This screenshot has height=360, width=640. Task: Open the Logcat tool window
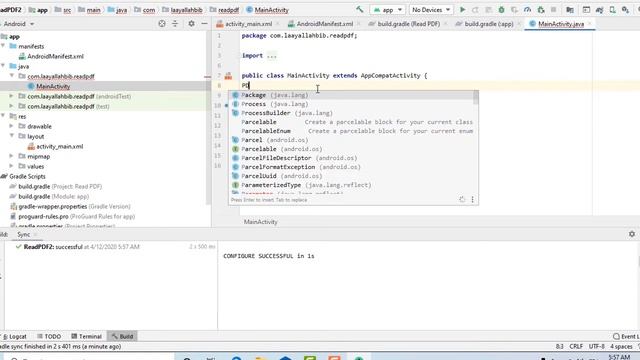(x=14, y=336)
